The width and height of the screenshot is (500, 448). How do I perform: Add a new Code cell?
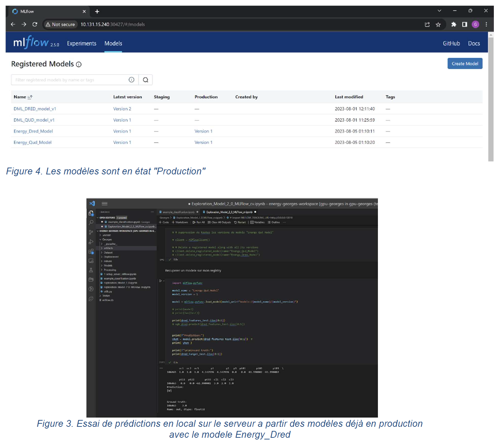click(164, 222)
